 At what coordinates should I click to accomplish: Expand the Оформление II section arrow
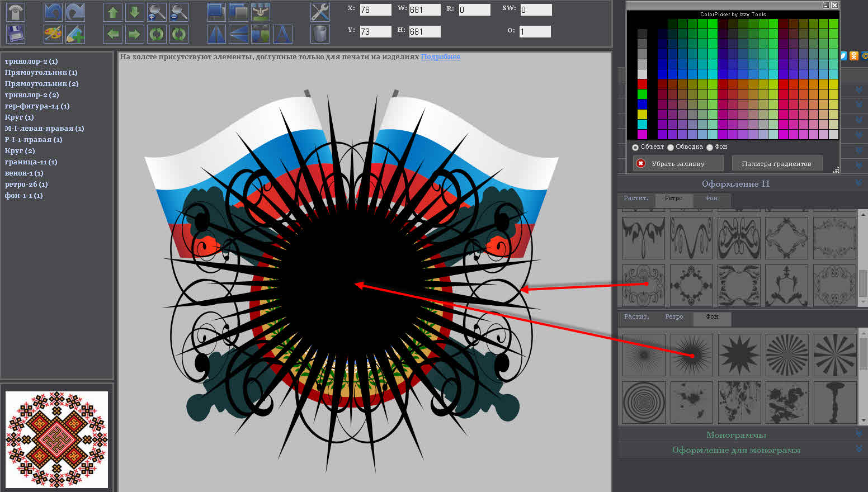pyautogui.click(x=859, y=183)
